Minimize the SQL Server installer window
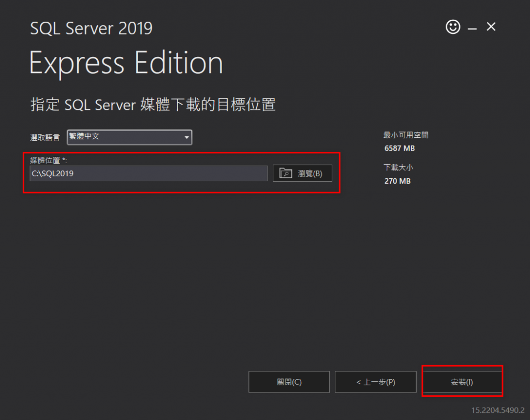The width and height of the screenshot is (530, 420). pos(472,29)
